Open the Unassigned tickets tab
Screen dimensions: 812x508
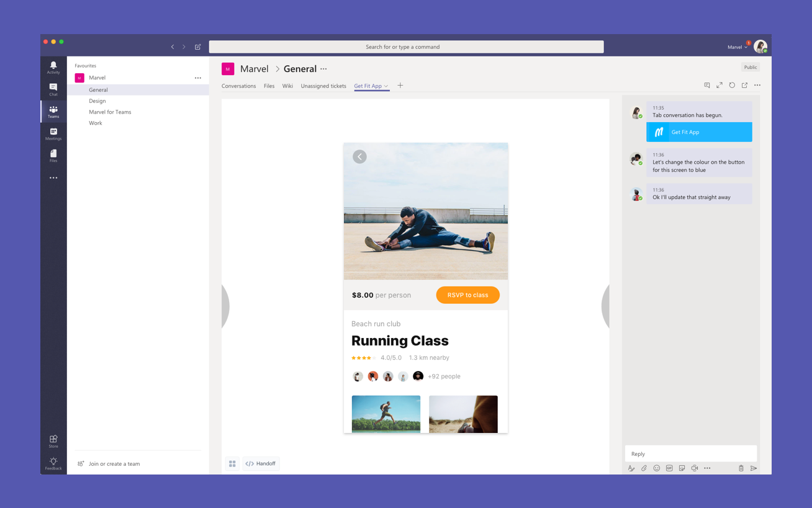point(323,86)
